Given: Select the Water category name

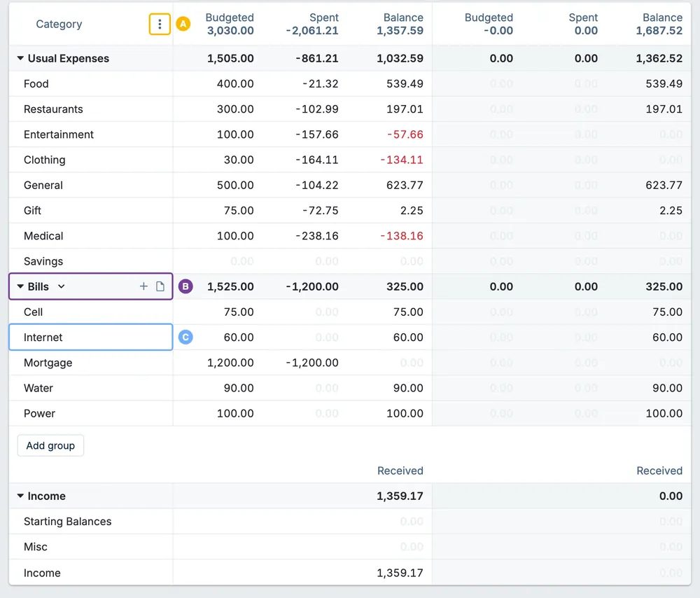Looking at the screenshot, I should click(x=38, y=388).
